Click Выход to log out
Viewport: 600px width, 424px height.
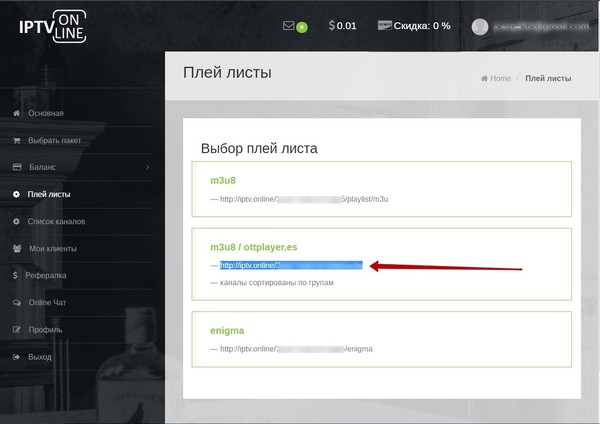coord(40,357)
